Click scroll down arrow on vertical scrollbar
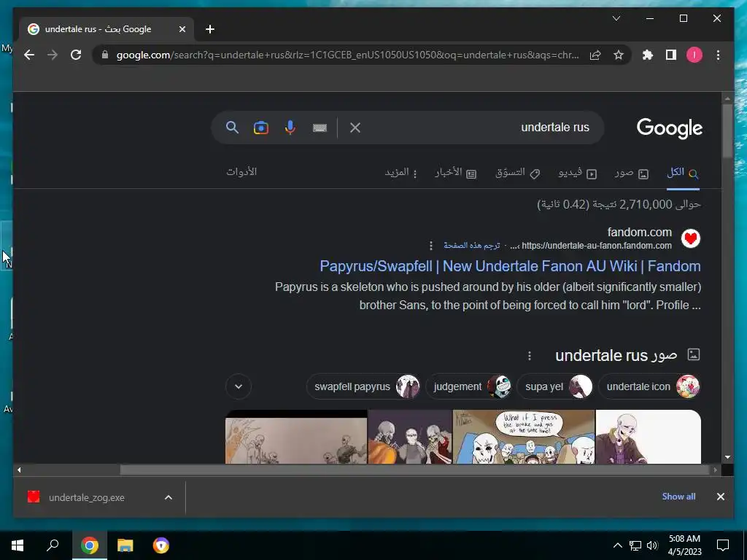The image size is (747, 560). [x=727, y=458]
